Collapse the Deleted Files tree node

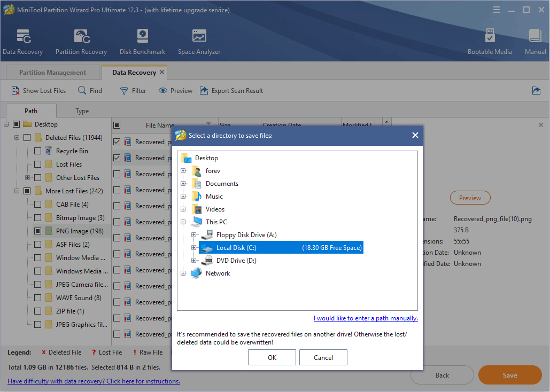[17, 137]
